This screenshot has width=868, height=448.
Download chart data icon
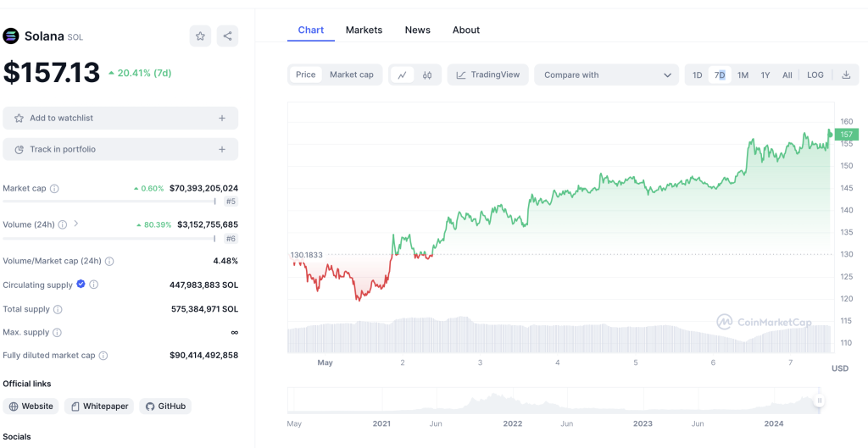[x=846, y=75]
